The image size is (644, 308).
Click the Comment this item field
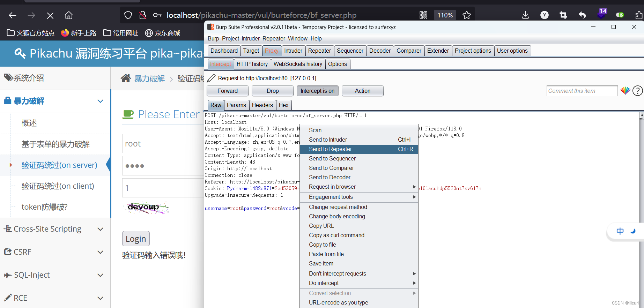[x=582, y=91]
